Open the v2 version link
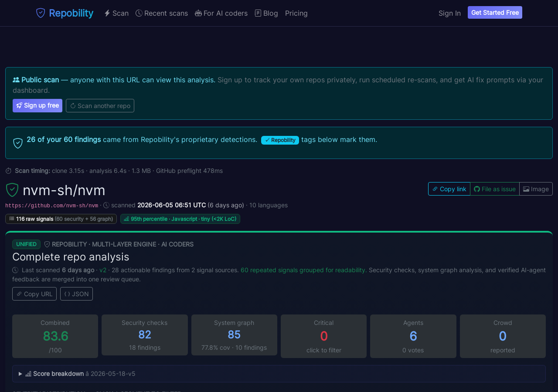The image size is (558, 392). (x=103, y=270)
